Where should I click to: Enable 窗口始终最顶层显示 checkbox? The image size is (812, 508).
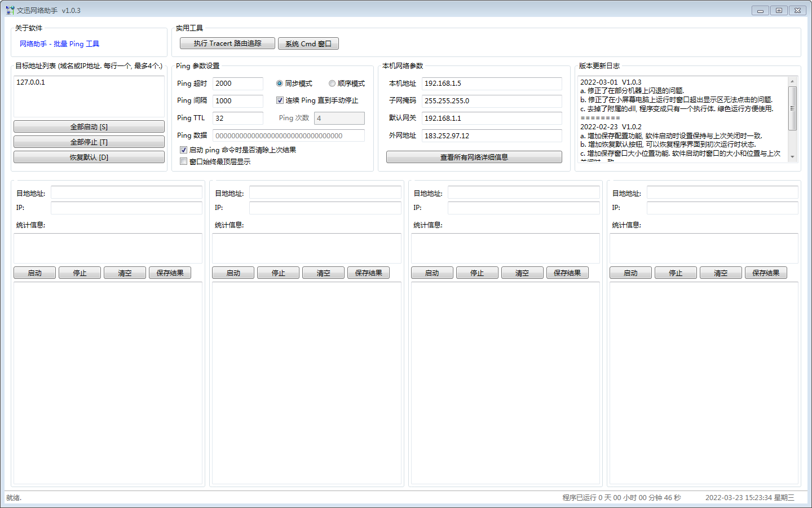coord(183,162)
